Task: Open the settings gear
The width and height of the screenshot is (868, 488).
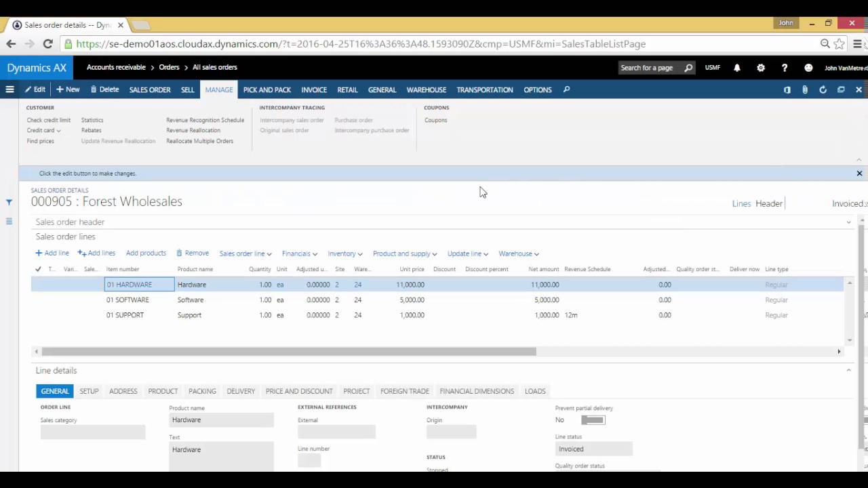Action: (761, 68)
